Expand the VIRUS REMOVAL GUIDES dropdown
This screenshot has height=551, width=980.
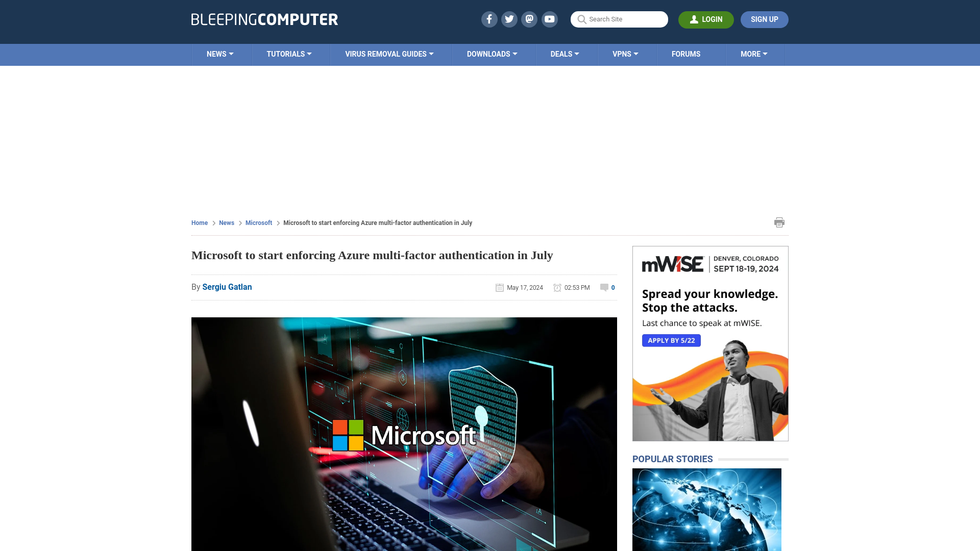389,54
